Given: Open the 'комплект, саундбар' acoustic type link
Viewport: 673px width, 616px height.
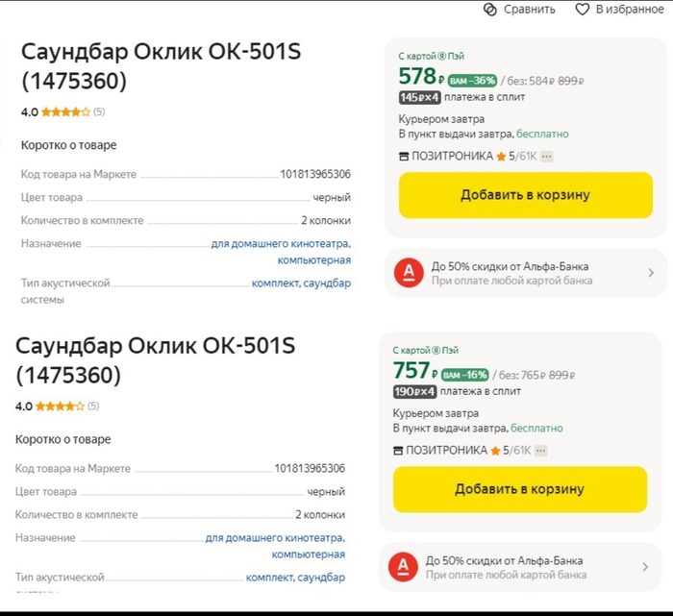Looking at the screenshot, I should (x=301, y=283).
